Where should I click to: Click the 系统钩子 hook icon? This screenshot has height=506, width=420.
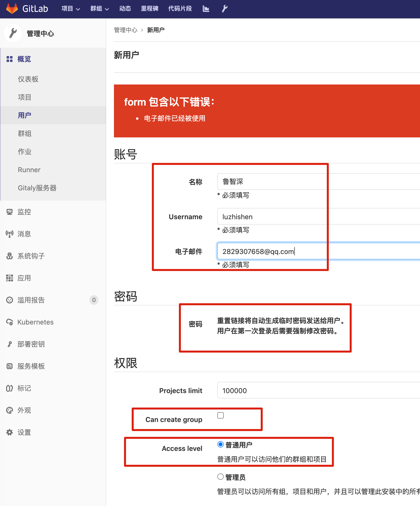[10, 256]
